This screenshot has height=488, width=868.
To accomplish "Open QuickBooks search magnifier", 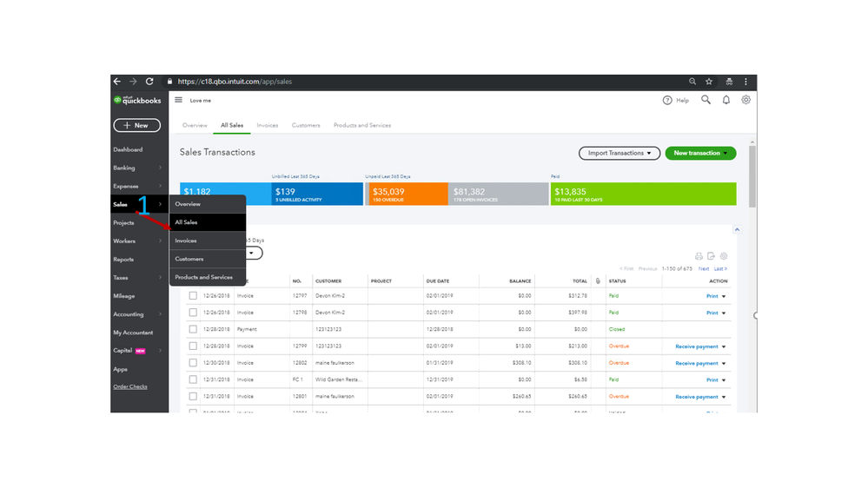I will click(706, 100).
